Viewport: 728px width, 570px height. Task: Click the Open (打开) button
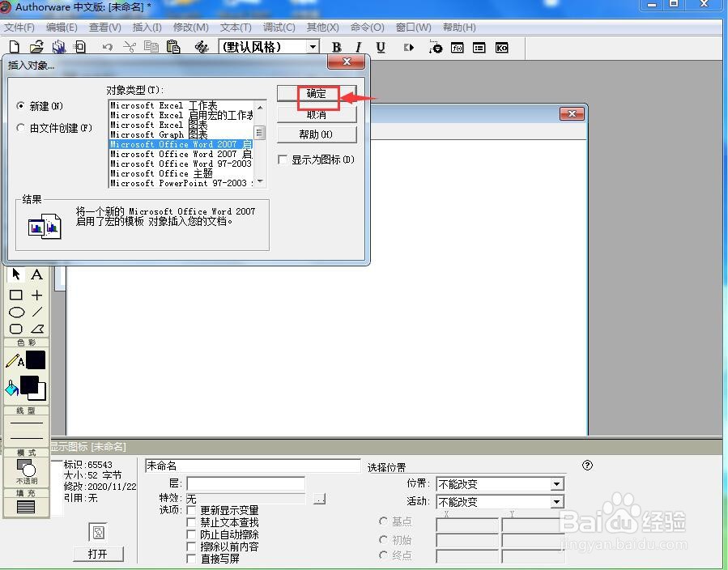pos(98,554)
